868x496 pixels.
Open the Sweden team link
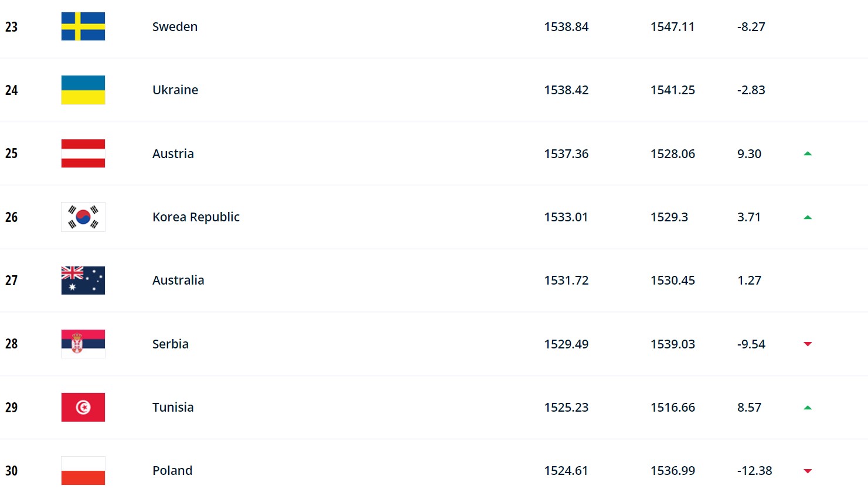click(175, 27)
